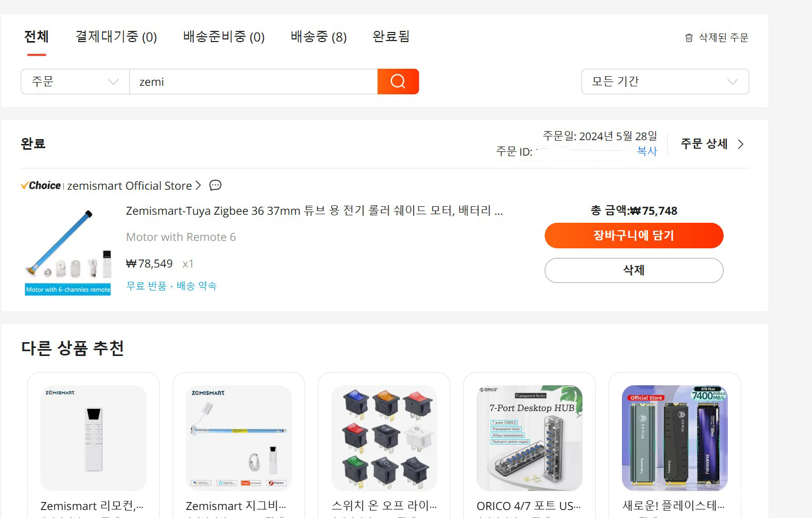This screenshot has height=518, width=812.
Task: Click the Zemismart 리모컨 product title
Action: click(x=92, y=505)
